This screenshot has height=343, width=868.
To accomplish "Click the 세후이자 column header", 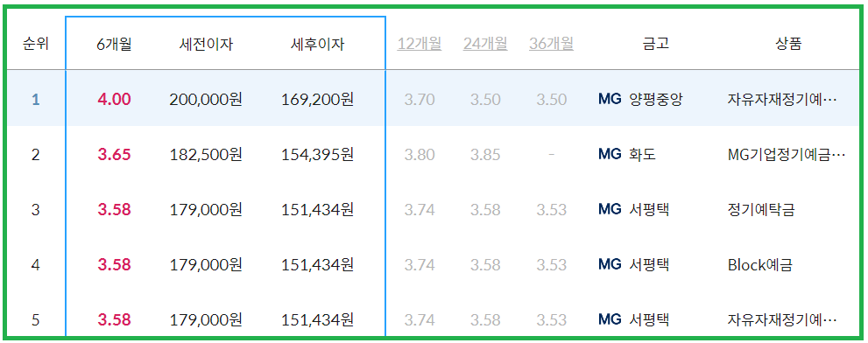I will [317, 45].
